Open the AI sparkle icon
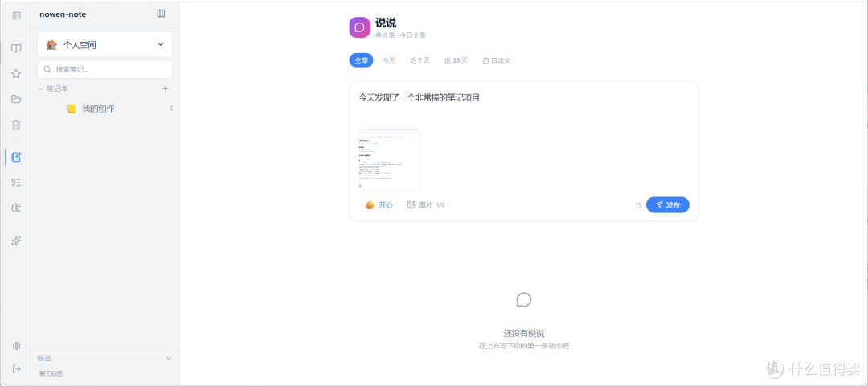 click(17, 241)
